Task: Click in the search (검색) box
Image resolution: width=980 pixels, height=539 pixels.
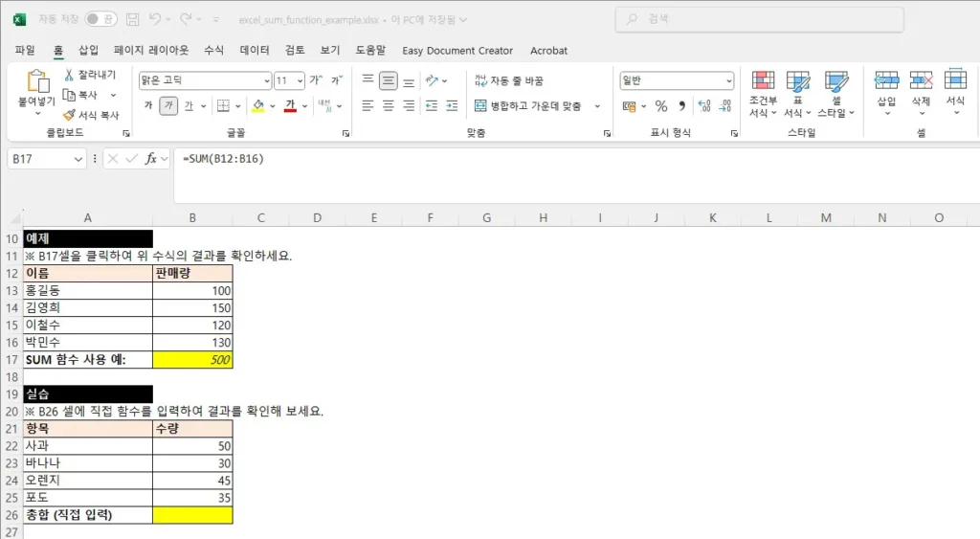Action: pos(759,19)
